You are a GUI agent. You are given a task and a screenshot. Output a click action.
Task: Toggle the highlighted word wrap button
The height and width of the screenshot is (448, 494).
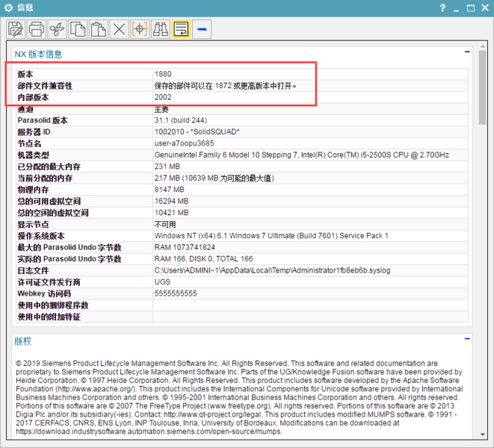pos(181,29)
